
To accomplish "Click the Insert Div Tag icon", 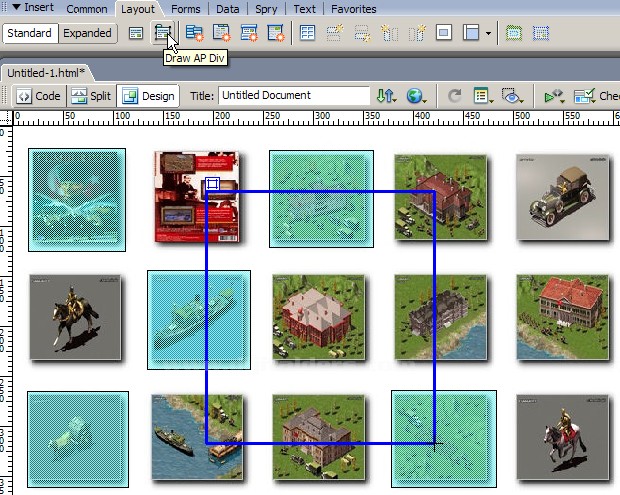I will coord(136,33).
